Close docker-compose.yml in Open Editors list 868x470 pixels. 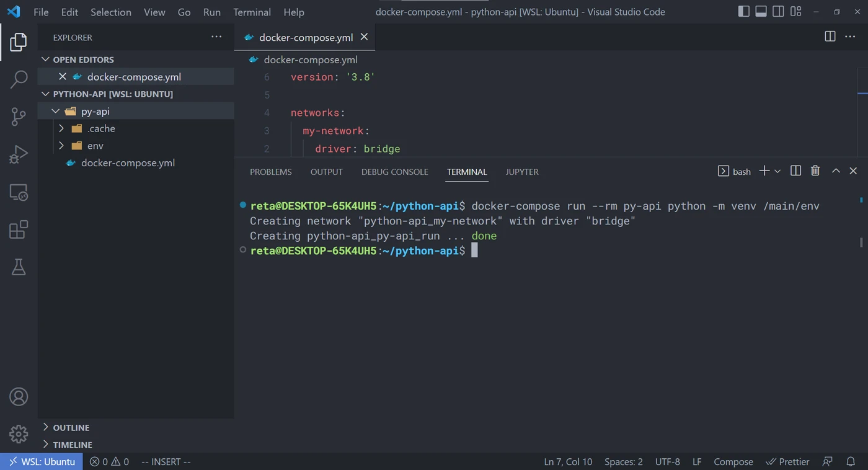(62, 77)
